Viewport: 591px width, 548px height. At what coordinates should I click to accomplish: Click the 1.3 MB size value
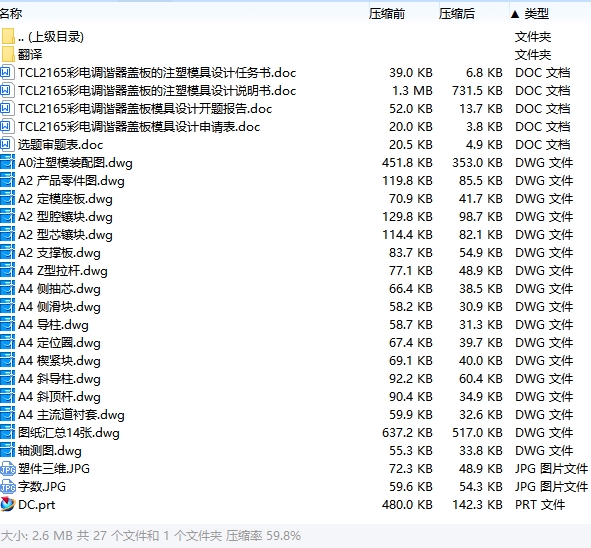click(x=412, y=90)
